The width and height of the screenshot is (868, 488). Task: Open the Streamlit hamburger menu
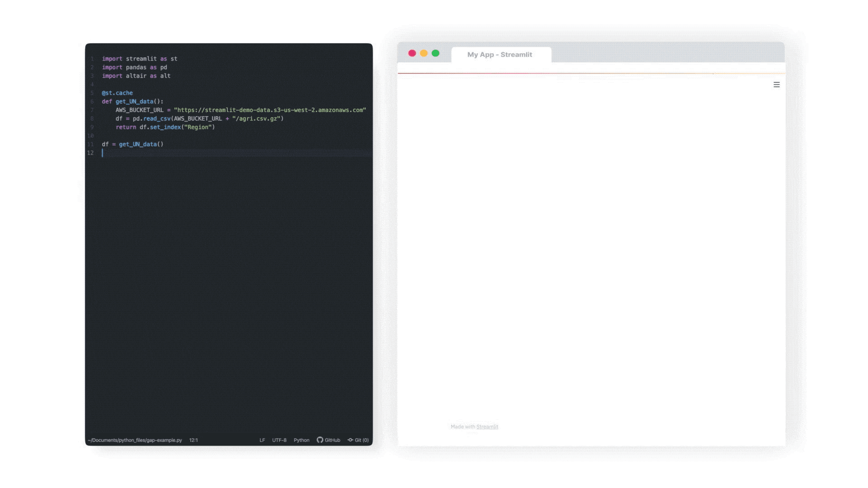(776, 84)
